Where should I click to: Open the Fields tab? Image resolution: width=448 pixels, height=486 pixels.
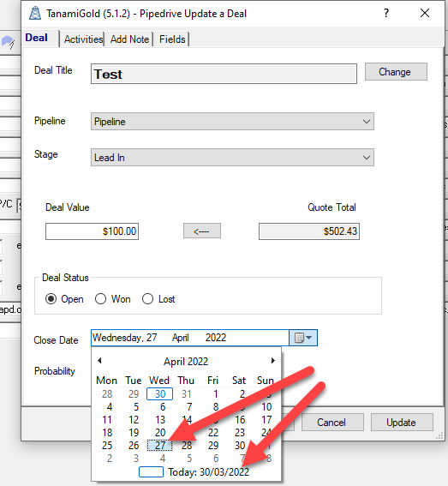click(x=172, y=39)
